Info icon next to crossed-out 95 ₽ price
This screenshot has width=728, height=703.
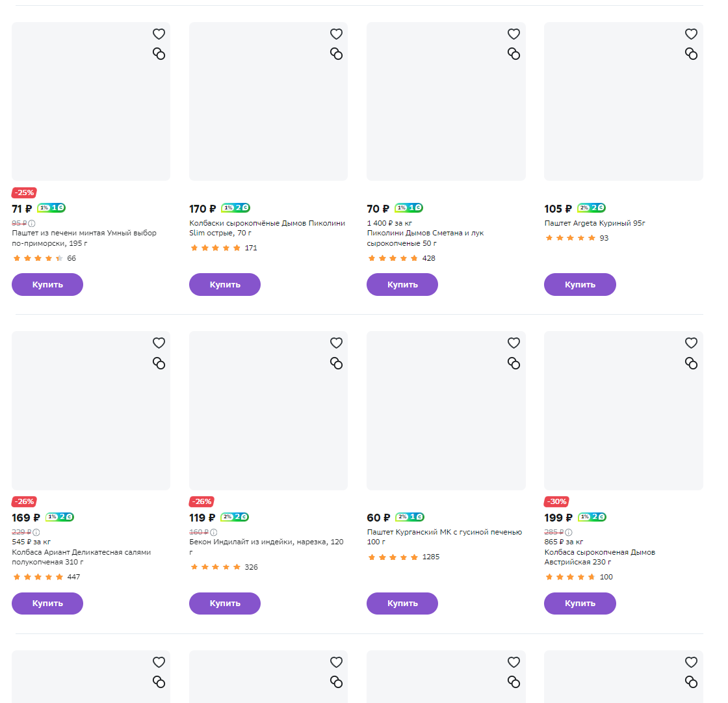tap(32, 224)
